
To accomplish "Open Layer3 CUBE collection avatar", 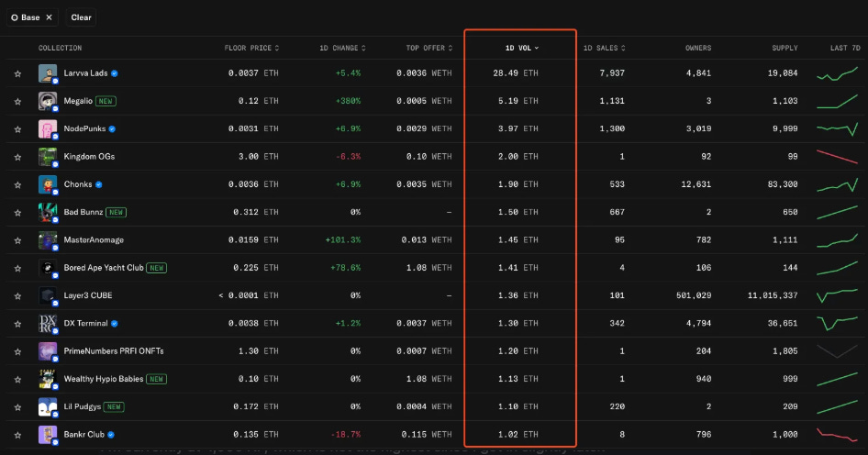I will click(48, 295).
